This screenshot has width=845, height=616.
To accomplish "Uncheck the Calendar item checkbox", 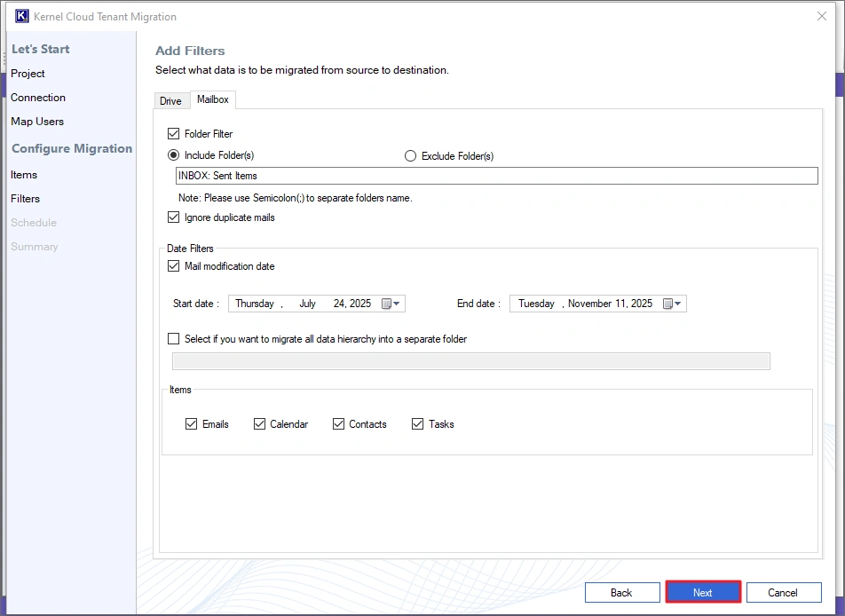I will 259,424.
